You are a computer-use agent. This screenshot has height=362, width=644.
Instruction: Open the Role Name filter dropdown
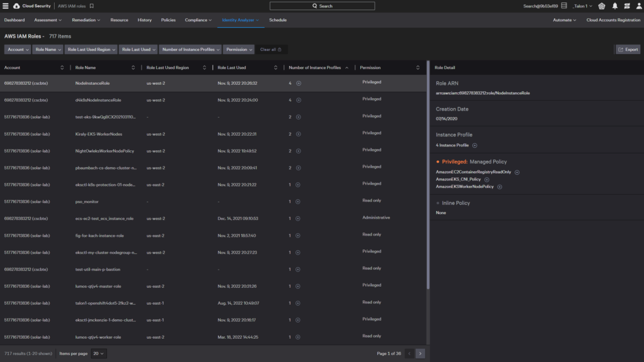pos(48,50)
